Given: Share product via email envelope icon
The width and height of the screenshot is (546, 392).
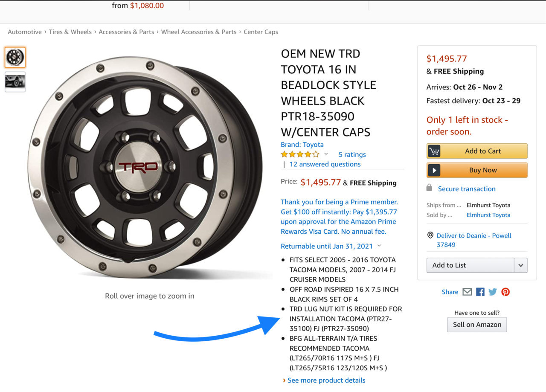Looking at the screenshot, I should tap(467, 292).
